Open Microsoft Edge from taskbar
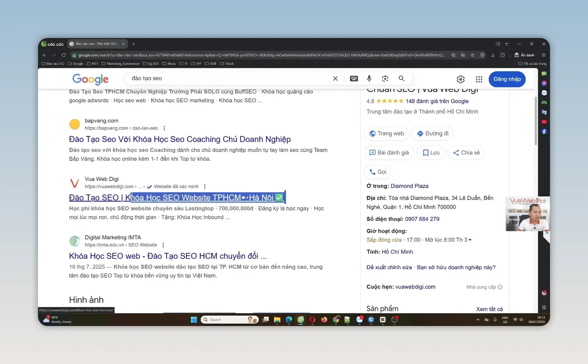 (x=289, y=320)
